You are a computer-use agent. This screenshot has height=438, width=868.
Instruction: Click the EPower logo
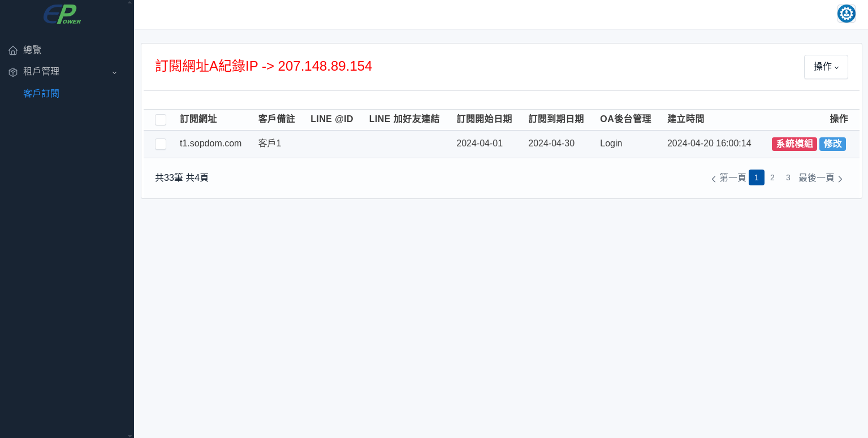click(62, 14)
